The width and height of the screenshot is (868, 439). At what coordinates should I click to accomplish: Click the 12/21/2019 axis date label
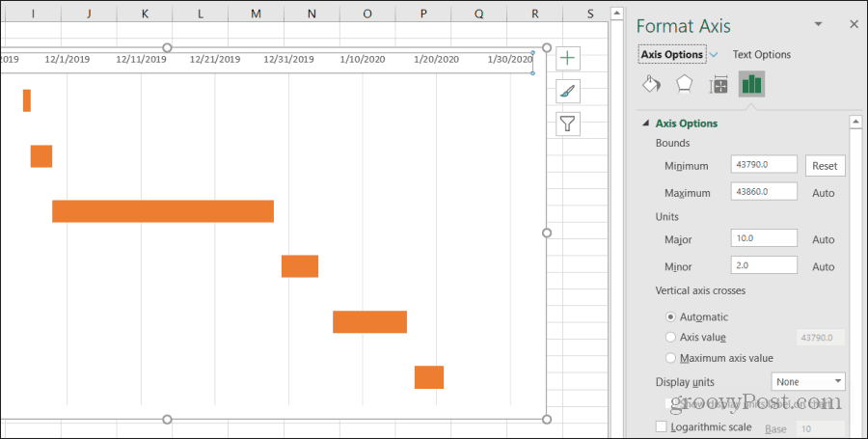point(215,59)
